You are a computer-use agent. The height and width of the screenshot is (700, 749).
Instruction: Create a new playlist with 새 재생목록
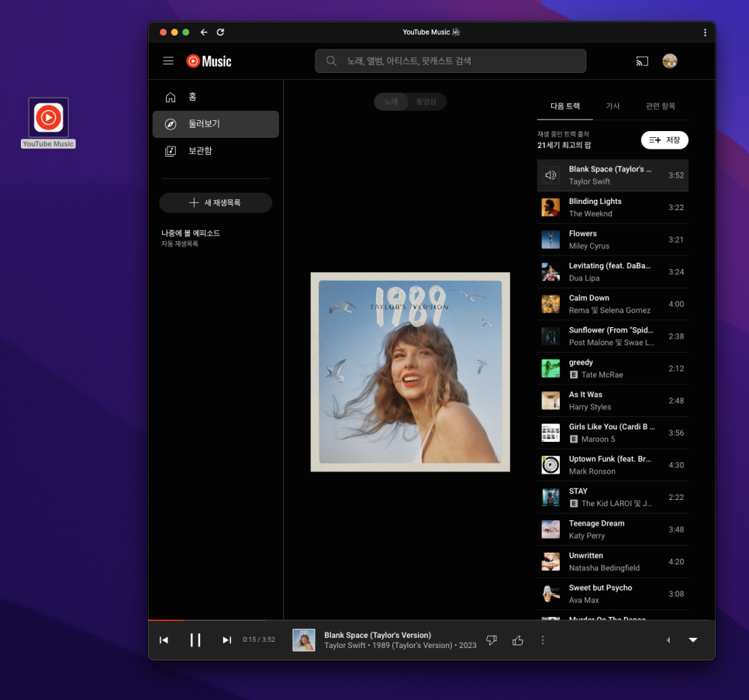pyautogui.click(x=216, y=203)
